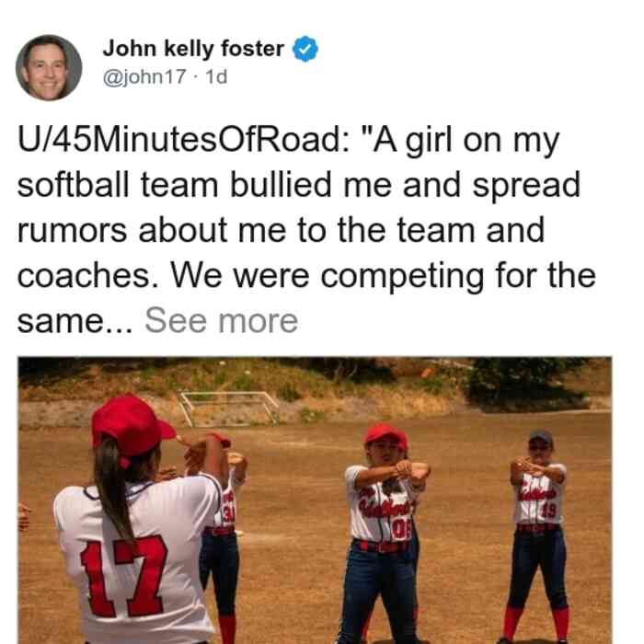Open the attached softball team photo
Image resolution: width=644 pixels, height=644 pixels.
click(x=315, y=500)
